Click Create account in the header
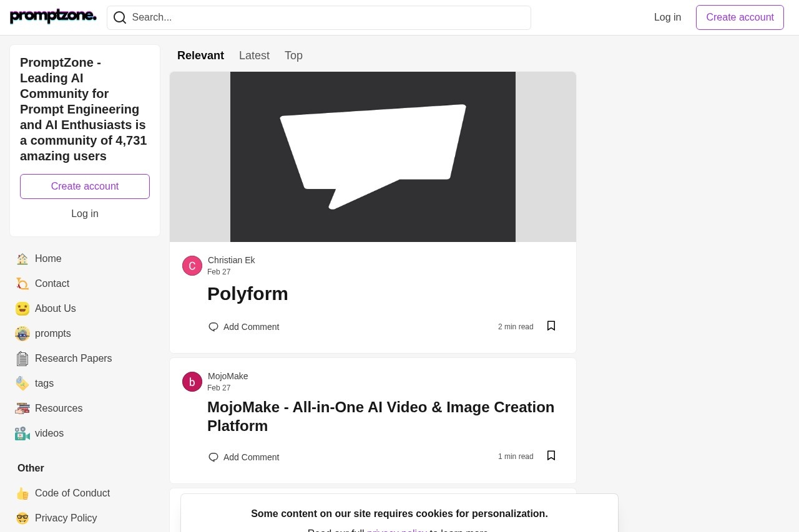The image size is (799, 532). pos(740,17)
